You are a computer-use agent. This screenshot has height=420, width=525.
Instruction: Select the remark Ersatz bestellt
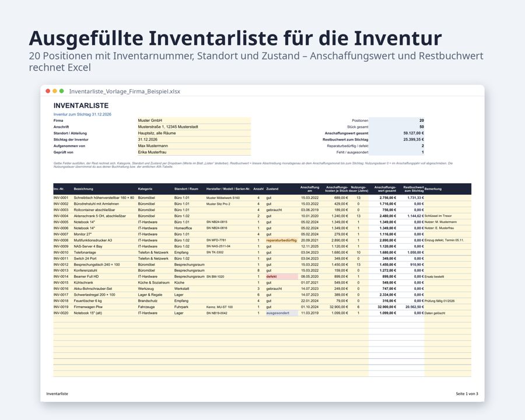pyautogui.click(x=434, y=276)
